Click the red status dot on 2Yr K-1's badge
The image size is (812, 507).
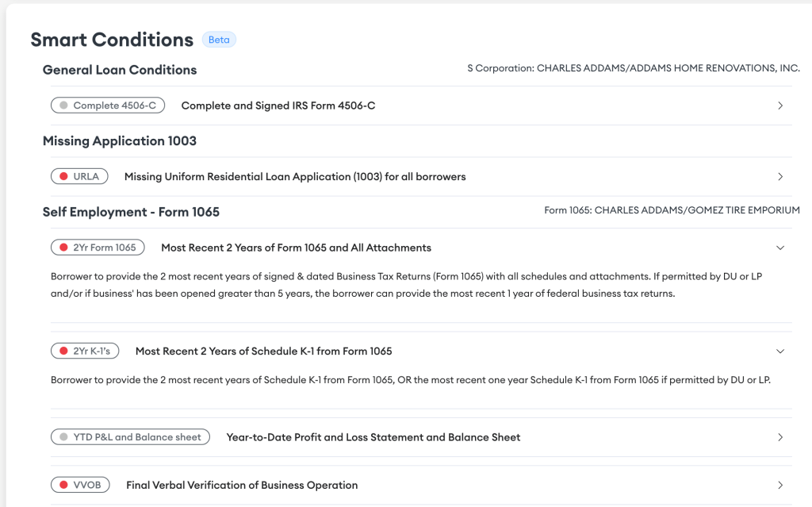pos(63,350)
